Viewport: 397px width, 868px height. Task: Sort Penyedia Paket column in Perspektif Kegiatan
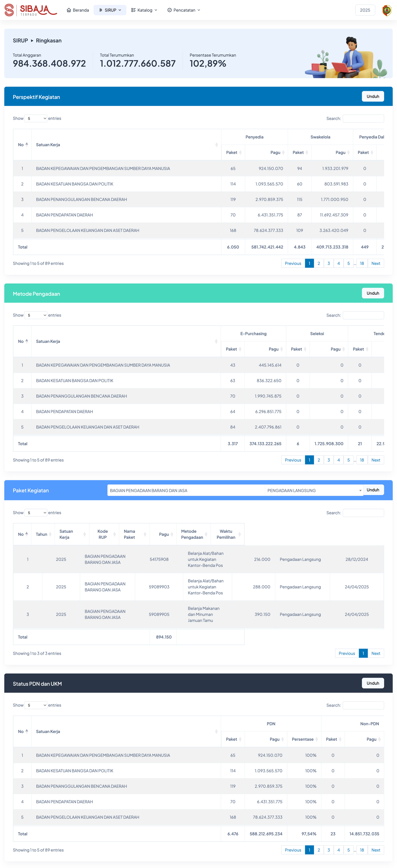pos(233,152)
